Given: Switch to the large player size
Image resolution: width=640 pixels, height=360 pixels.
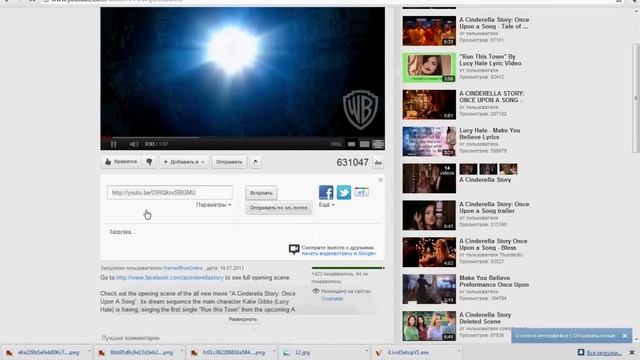Looking at the screenshot, I should coord(364,144).
